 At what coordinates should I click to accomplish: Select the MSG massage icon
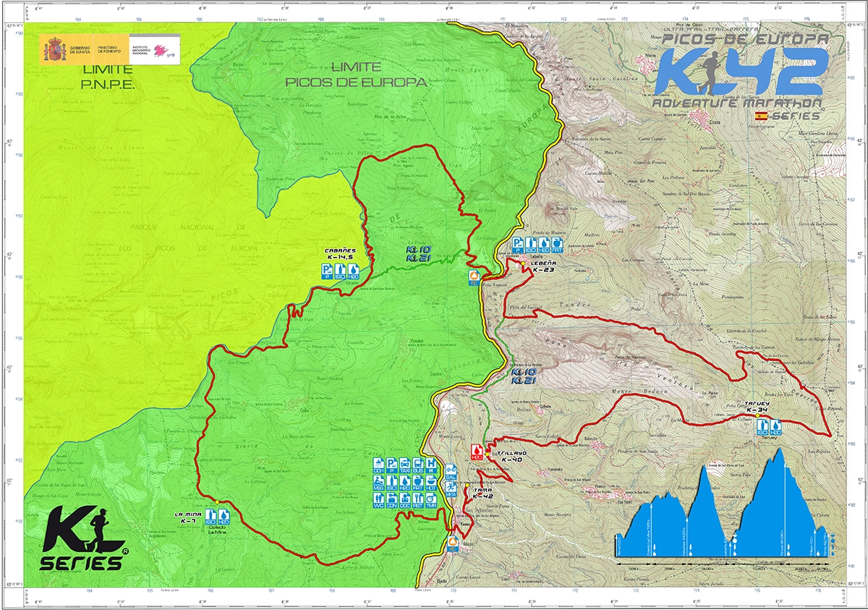pos(379,483)
